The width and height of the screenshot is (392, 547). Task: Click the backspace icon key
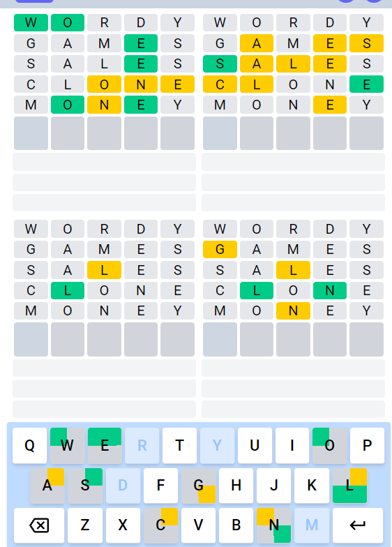pos(39,525)
